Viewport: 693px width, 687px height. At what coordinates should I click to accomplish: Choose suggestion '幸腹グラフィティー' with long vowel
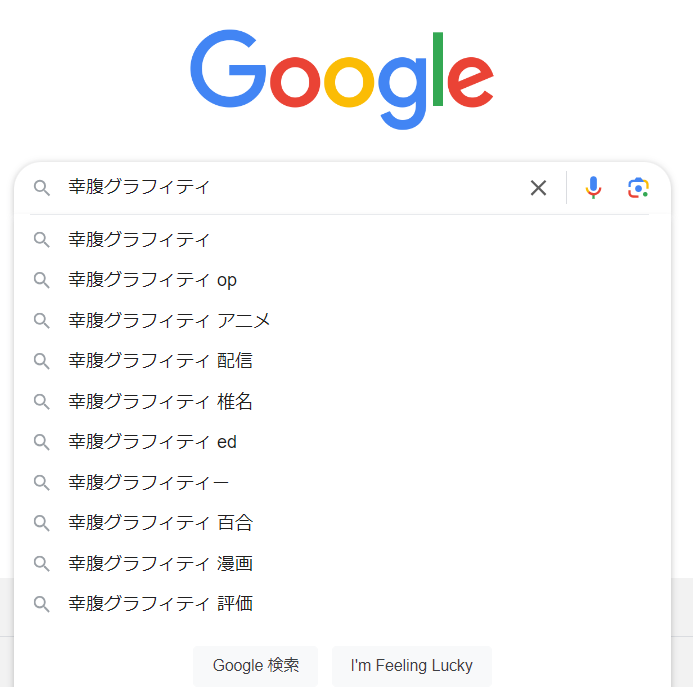click(x=148, y=483)
